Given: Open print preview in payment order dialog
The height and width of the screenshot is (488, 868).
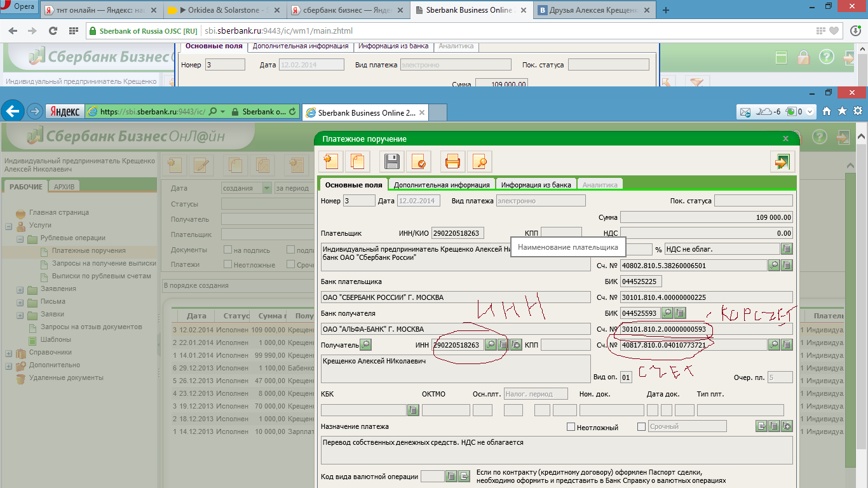Looking at the screenshot, I should (478, 161).
